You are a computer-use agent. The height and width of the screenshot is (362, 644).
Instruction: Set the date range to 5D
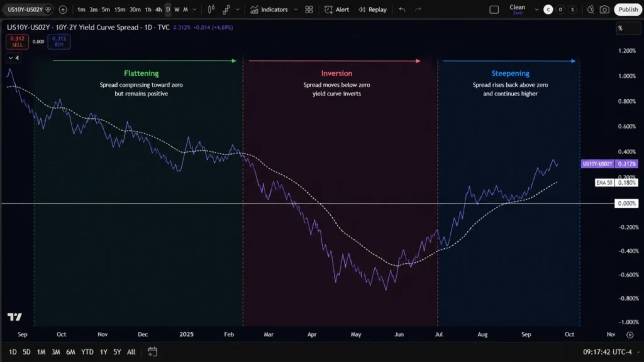coord(26,352)
